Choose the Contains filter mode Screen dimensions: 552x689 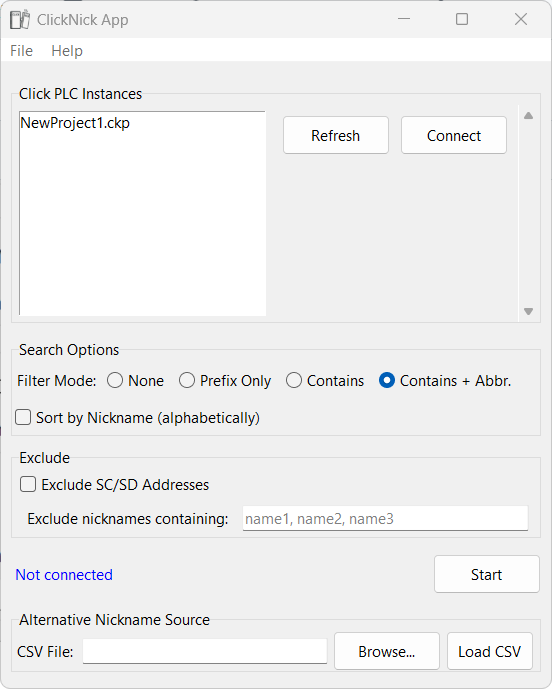[x=294, y=381]
